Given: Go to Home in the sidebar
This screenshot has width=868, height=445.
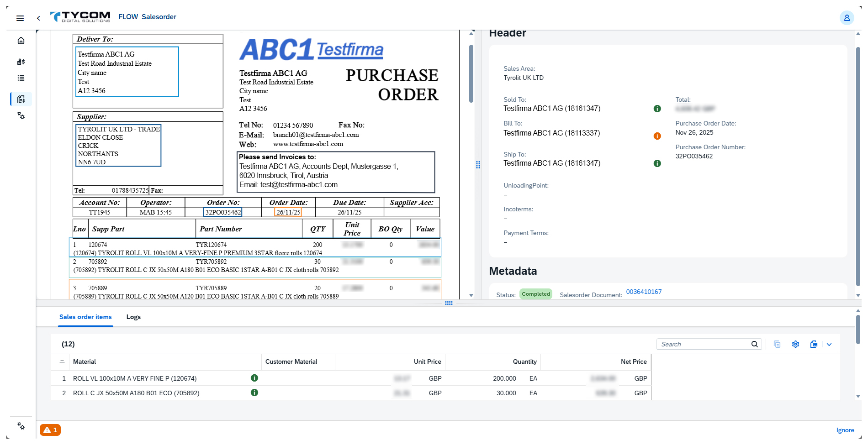Looking at the screenshot, I should click(x=21, y=41).
